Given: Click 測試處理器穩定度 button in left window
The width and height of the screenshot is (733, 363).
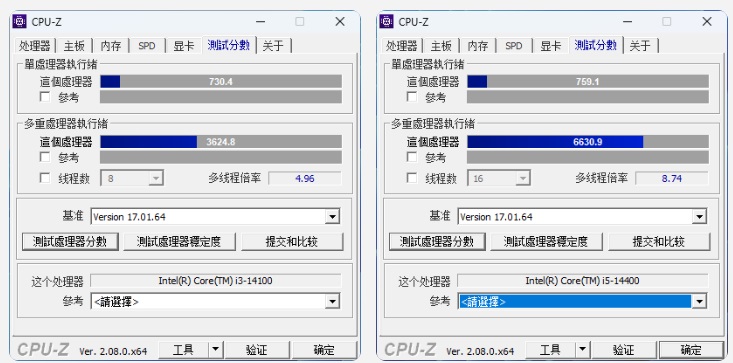Looking at the screenshot, I should click(x=180, y=242).
